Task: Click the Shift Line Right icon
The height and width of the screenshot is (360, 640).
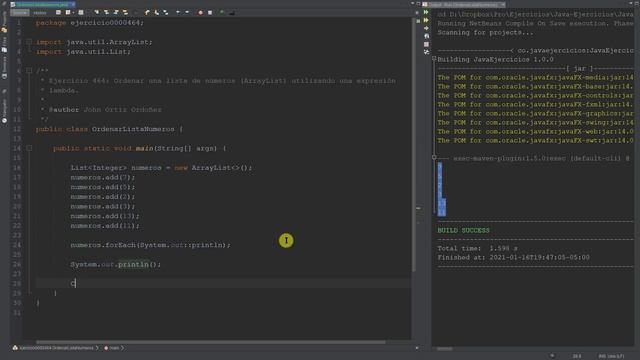Action: coord(187,13)
